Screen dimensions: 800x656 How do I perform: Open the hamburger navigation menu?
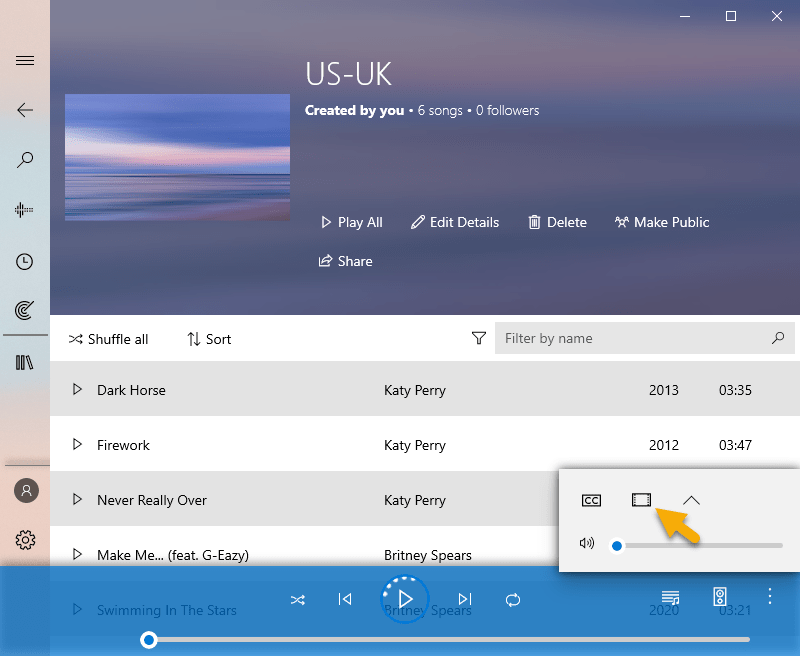pyautogui.click(x=25, y=61)
